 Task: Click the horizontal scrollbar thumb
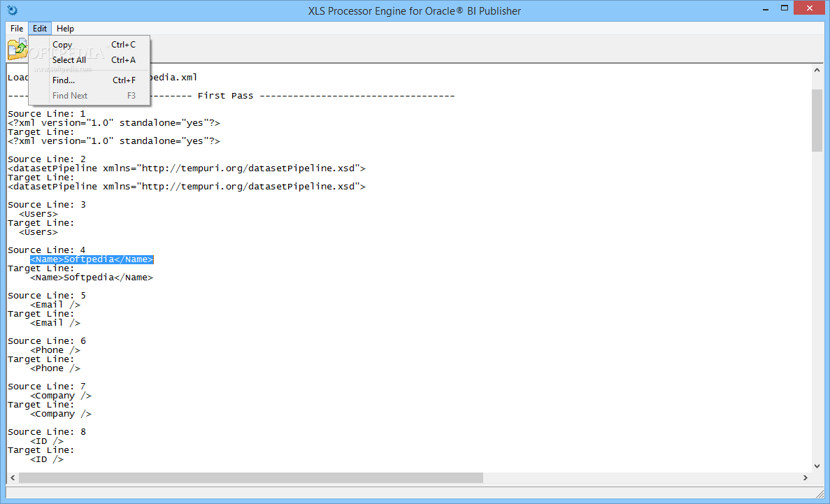[x=251, y=477]
